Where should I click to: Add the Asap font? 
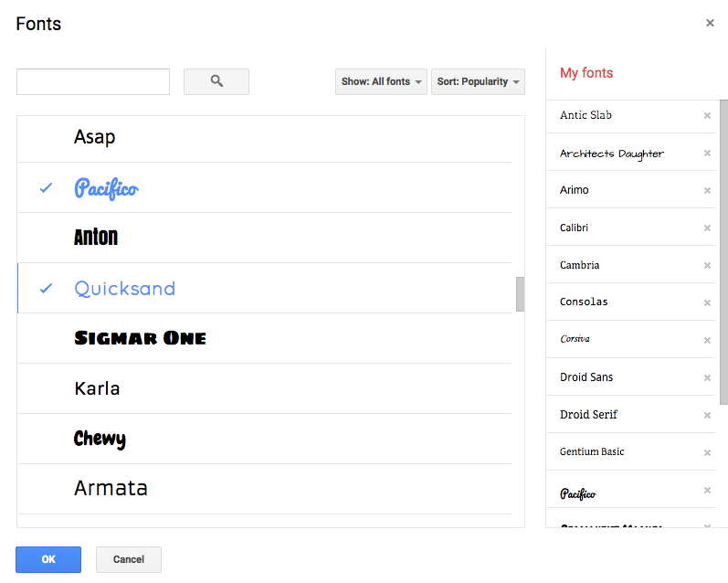[264, 138]
